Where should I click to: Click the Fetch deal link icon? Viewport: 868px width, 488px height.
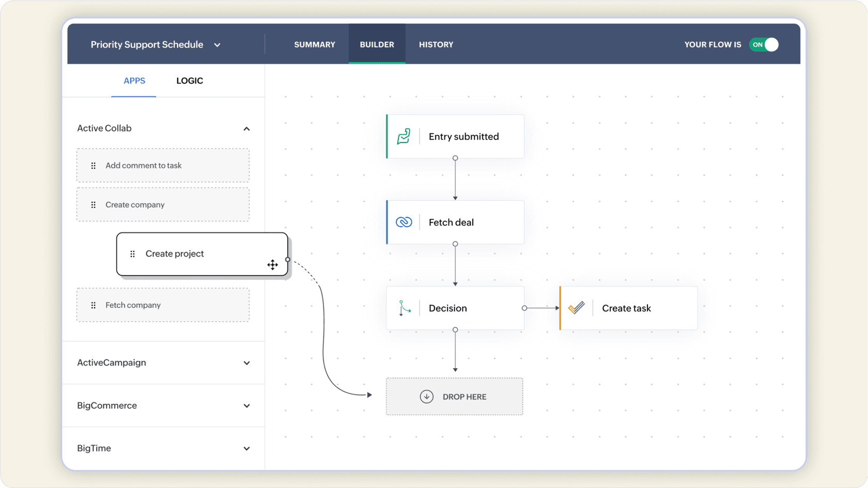pos(404,222)
